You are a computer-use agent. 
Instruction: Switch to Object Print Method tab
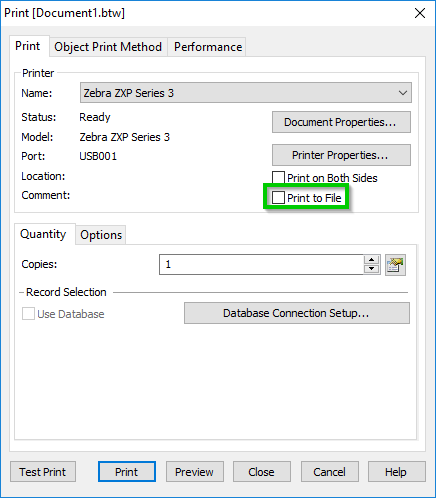tap(108, 47)
